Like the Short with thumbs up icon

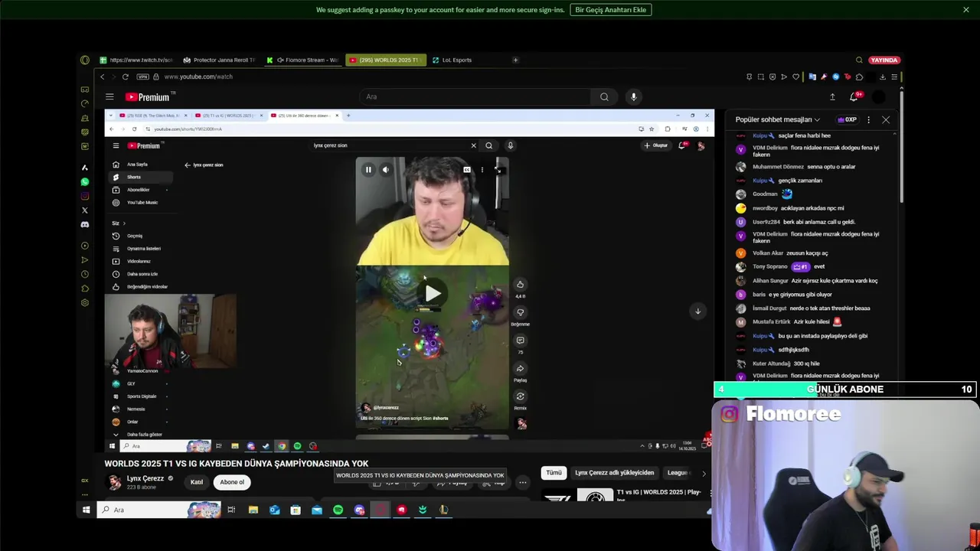tap(520, 285)
